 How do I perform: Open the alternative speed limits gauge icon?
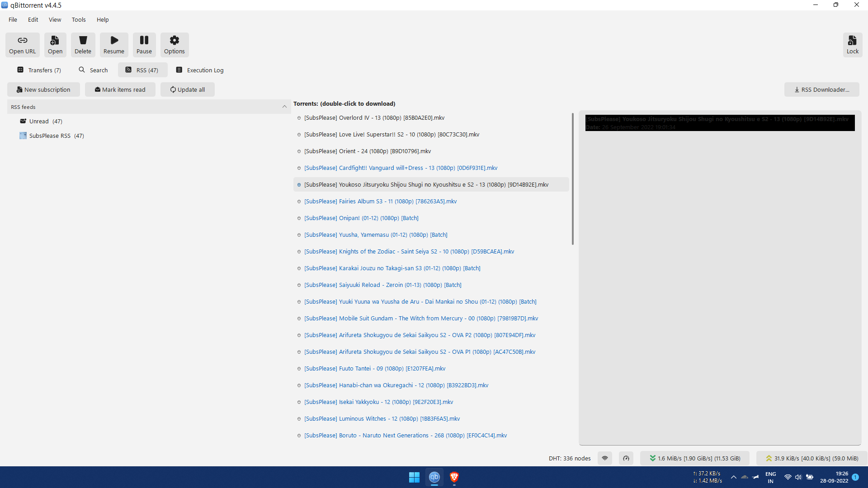(x=626, y=458)
